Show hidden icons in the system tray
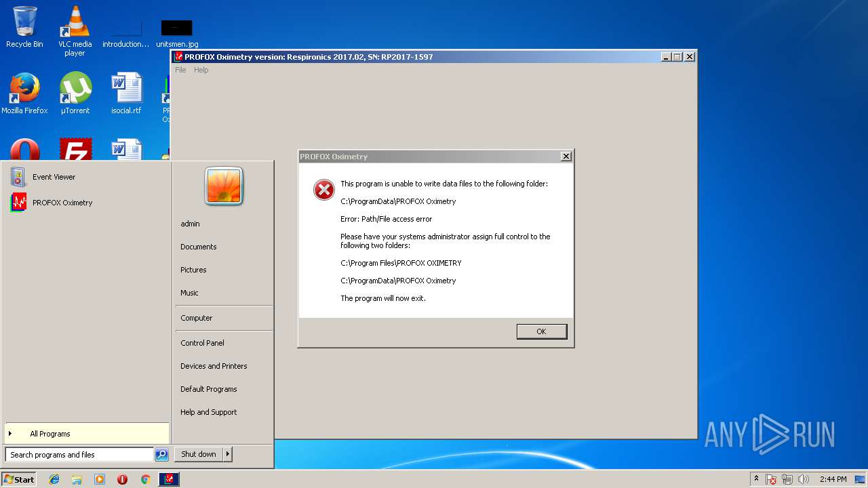 756,479
